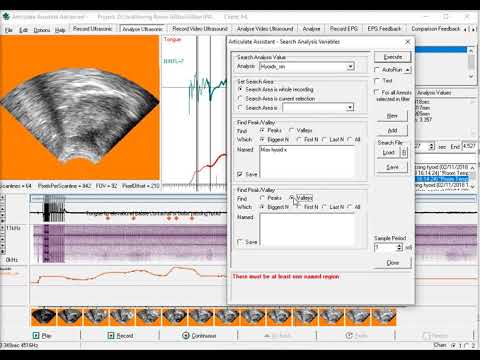Enable the AutoRun checkbox
The image size is (480, 360).
click(x=377, y=70)
